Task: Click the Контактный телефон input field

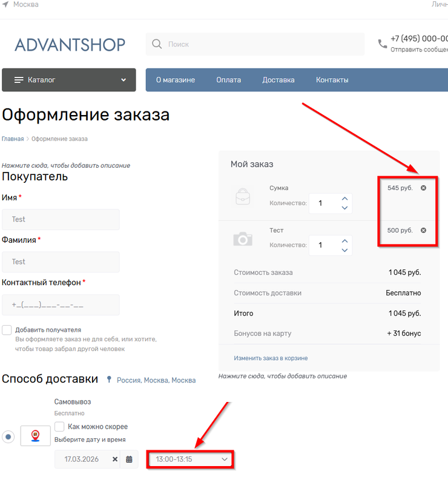Action: [x=61, y=305]
